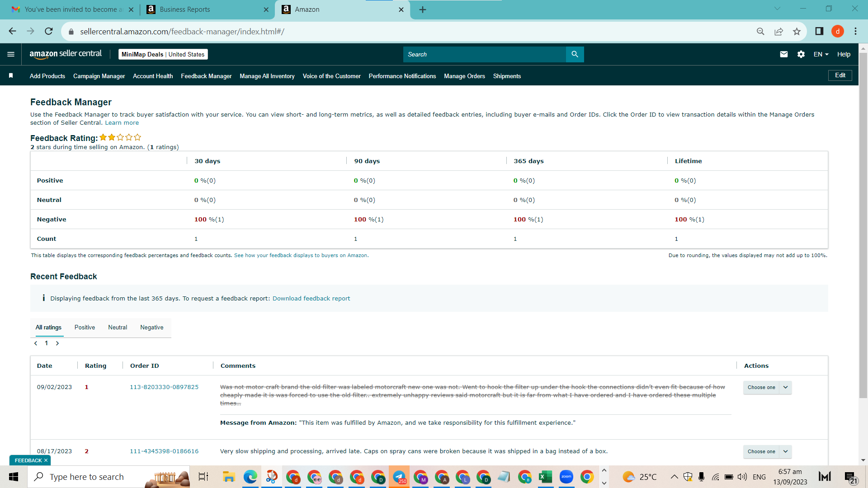Close the Business Reports tab
This screenshot has height=488, width=868.
266,9
